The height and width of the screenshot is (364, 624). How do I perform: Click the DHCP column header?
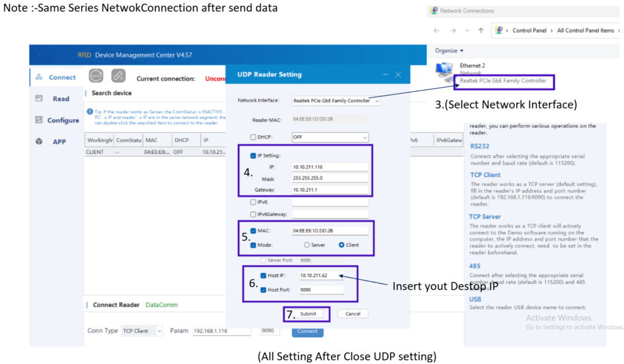click(186, 140)
